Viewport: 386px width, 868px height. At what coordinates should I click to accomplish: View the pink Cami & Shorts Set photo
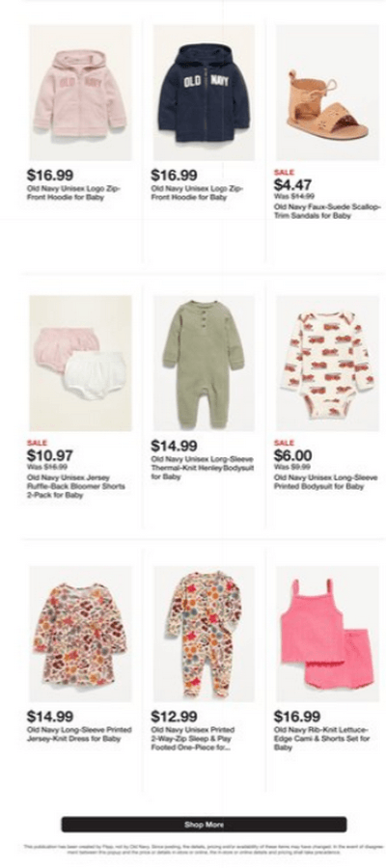[327, 634]
